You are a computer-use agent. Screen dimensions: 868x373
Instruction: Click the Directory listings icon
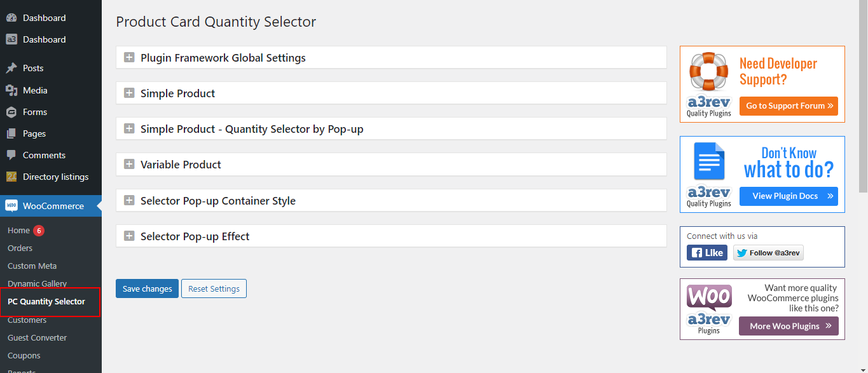tap(11, 177)
